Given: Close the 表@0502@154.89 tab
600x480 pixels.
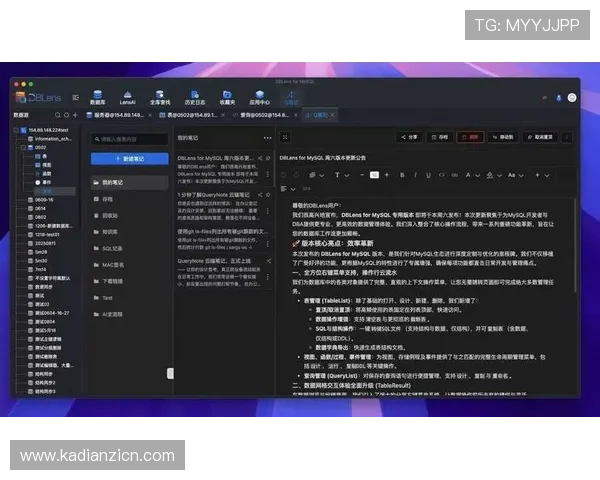Looking at the screenshot, I should 223,115.
